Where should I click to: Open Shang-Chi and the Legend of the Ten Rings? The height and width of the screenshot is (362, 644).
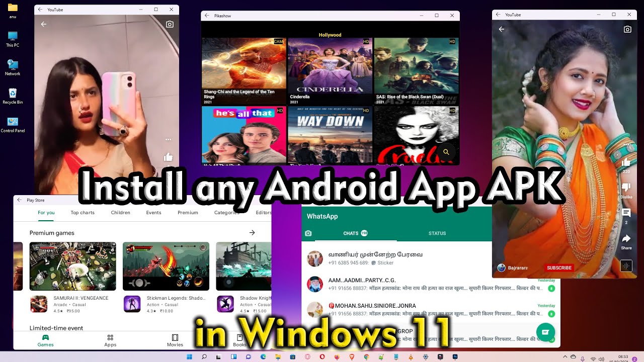click(244, 71)
